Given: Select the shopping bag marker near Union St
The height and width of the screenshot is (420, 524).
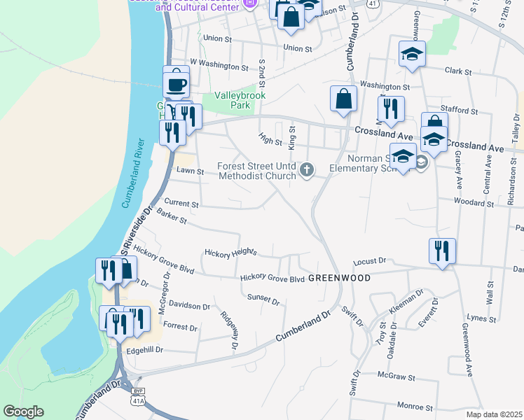Looking at the screenshot, I should click(291, 20).
